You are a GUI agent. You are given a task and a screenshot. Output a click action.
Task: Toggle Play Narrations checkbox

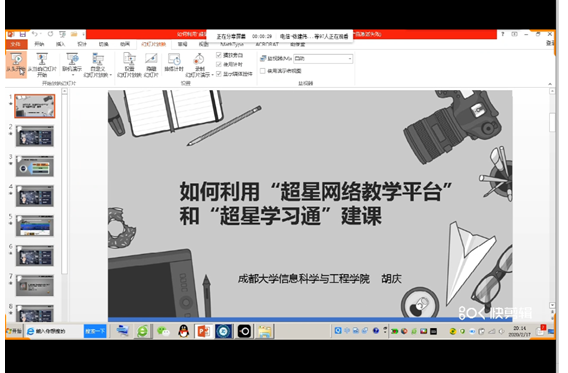point(219,55)
